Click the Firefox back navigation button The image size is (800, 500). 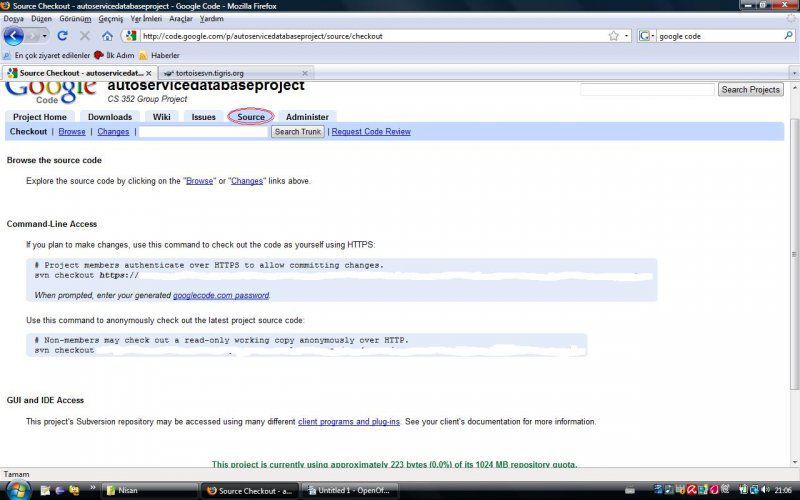14,36
